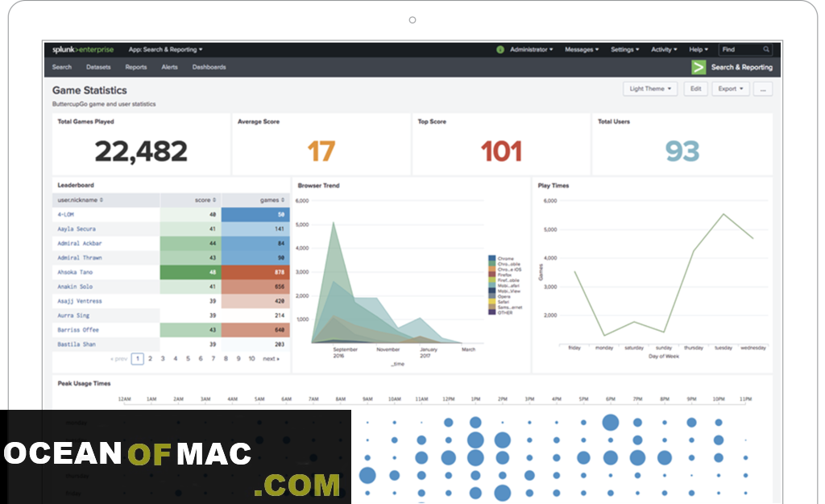825x504 pixels.
Task: Click the Edit dashboard button
Action: click(695, 89)
